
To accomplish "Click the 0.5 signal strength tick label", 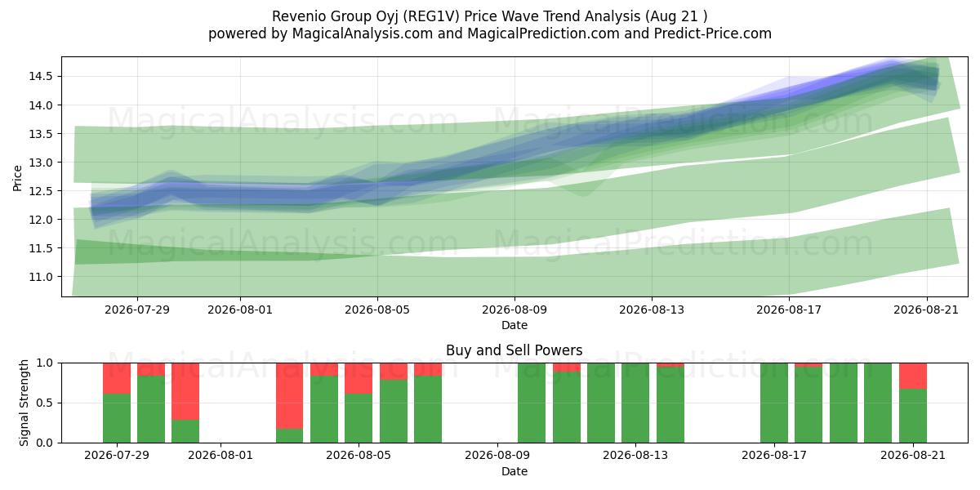I will pos(46,403).
